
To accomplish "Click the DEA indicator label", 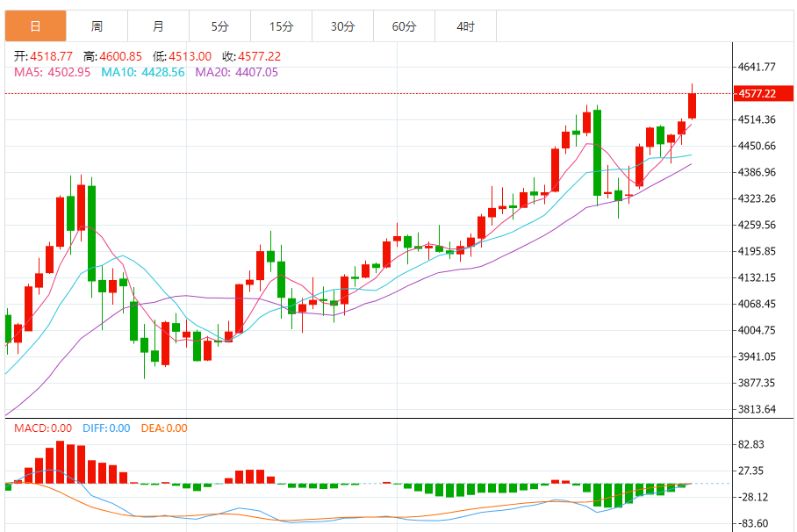I will point(163,428).
